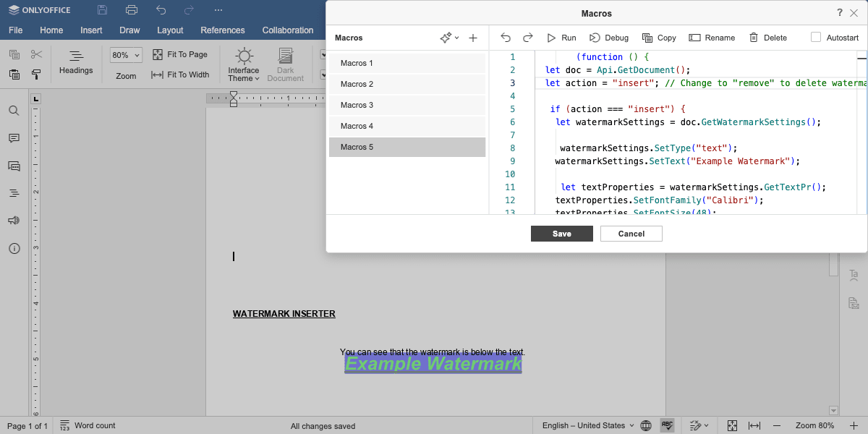Click Fit To Width in the ribbon

point(180,75)
